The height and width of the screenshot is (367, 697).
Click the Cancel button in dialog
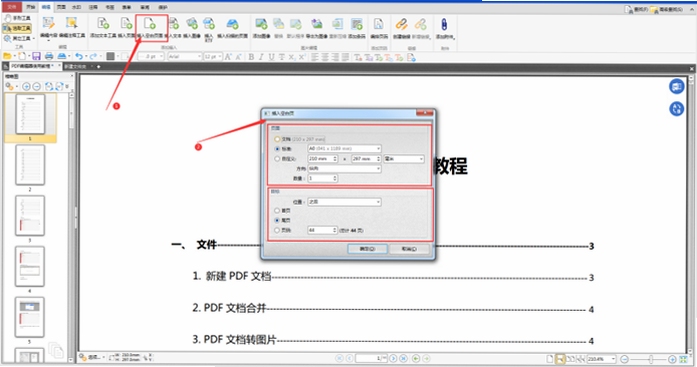(409, 249)
